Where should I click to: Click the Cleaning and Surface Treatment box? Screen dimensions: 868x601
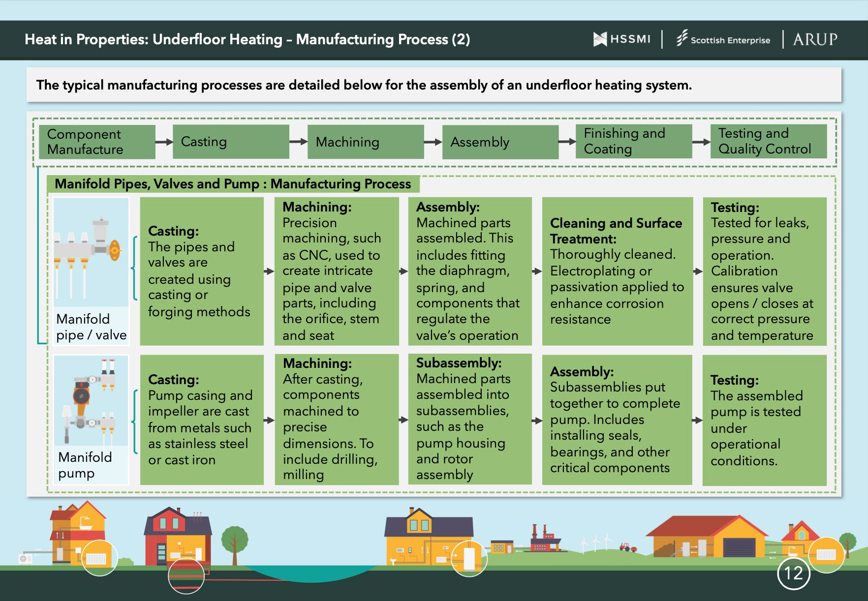pyautogui.click(x=617, y=271)
